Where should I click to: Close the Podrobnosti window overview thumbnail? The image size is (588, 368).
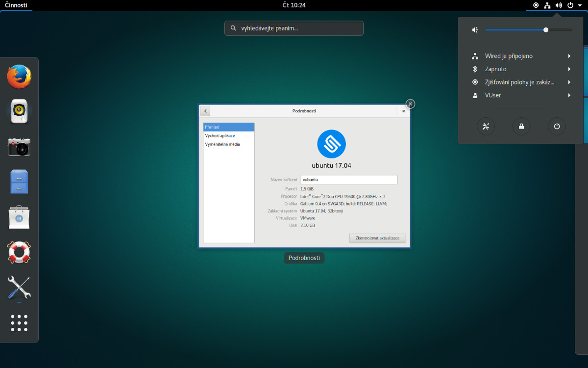(x=411, y=104)
